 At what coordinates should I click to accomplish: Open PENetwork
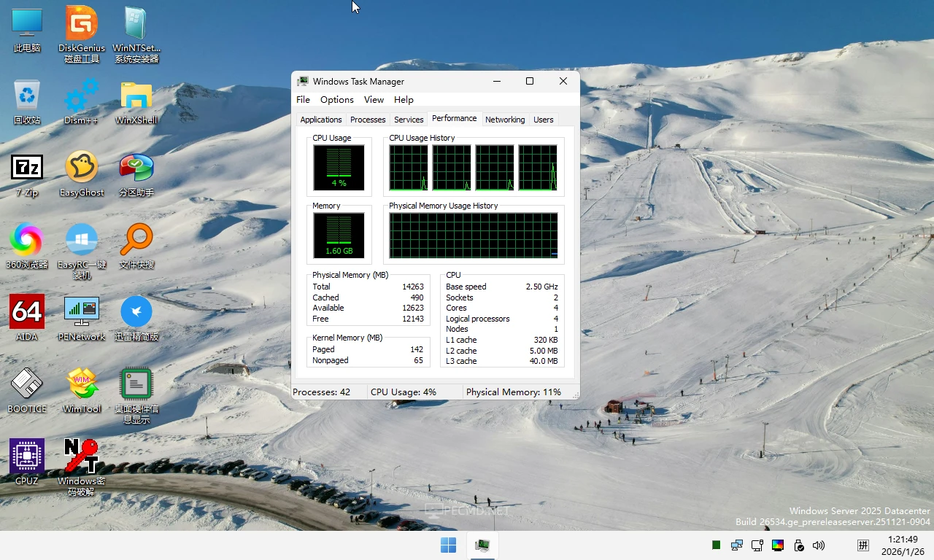[80, 310]
